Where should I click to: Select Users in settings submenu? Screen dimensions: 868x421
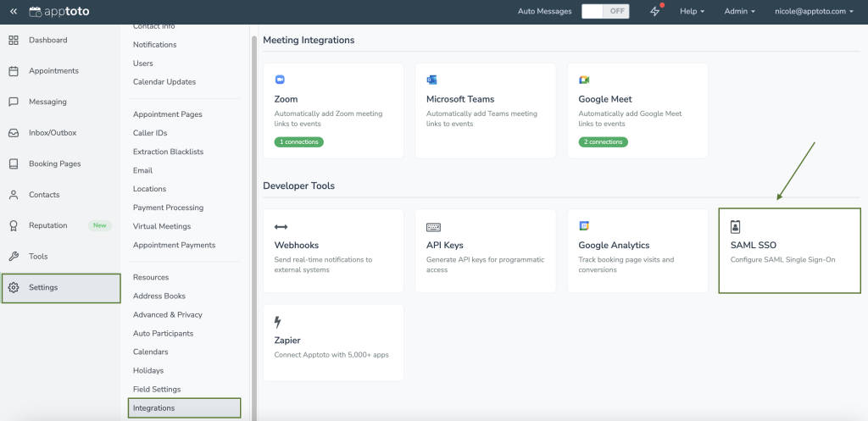click(x=142, y=63)
